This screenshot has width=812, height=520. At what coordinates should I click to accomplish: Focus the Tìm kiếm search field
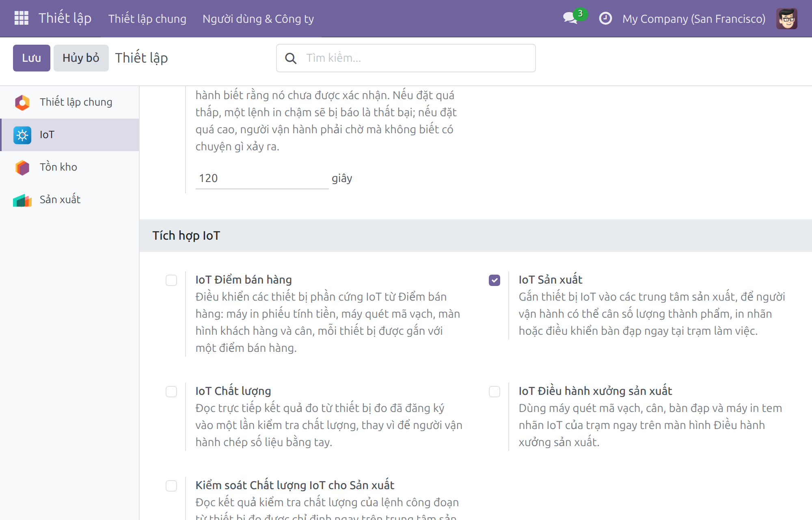pos(406,58)
